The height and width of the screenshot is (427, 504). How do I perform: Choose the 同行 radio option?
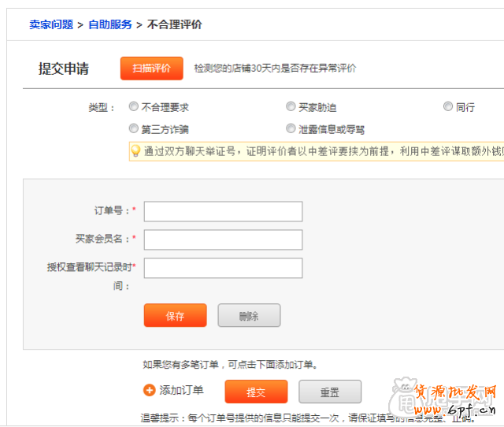(448, 106)
